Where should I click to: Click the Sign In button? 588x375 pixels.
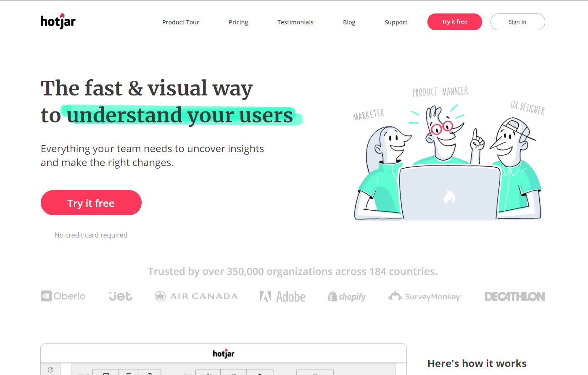(518, 22)
